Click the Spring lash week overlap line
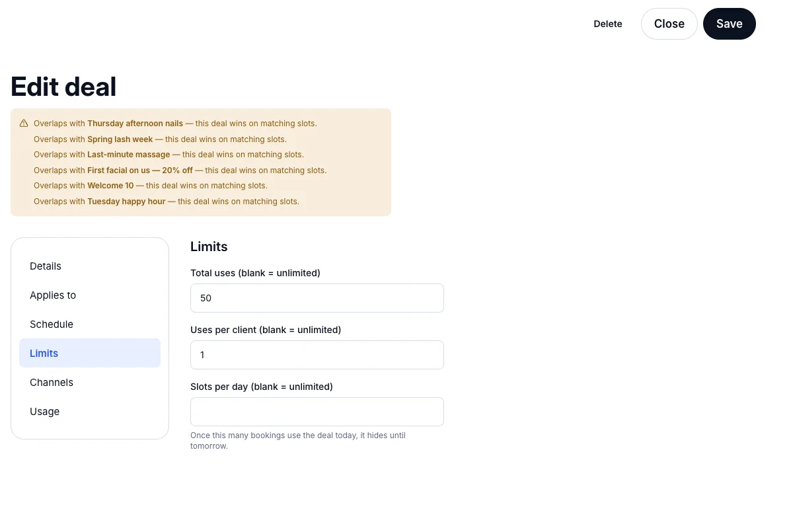Viewport: 793px width, 532px height. click(x=160, y=139)
